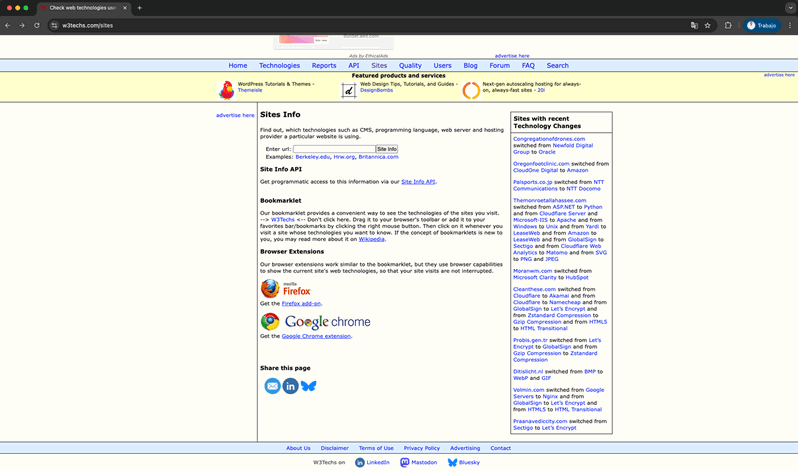Click the Themeisle parrot logo
This screenshot has width=798, height=471.
[226, 90]
